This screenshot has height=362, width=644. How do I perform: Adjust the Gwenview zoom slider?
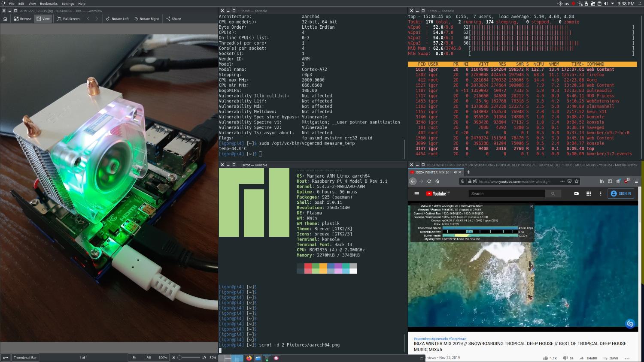click(189, 357)
